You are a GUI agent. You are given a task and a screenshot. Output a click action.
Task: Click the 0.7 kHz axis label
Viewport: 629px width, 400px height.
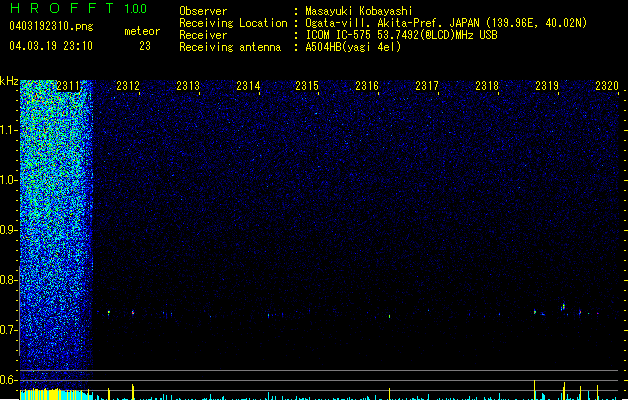tap(9, 330)
